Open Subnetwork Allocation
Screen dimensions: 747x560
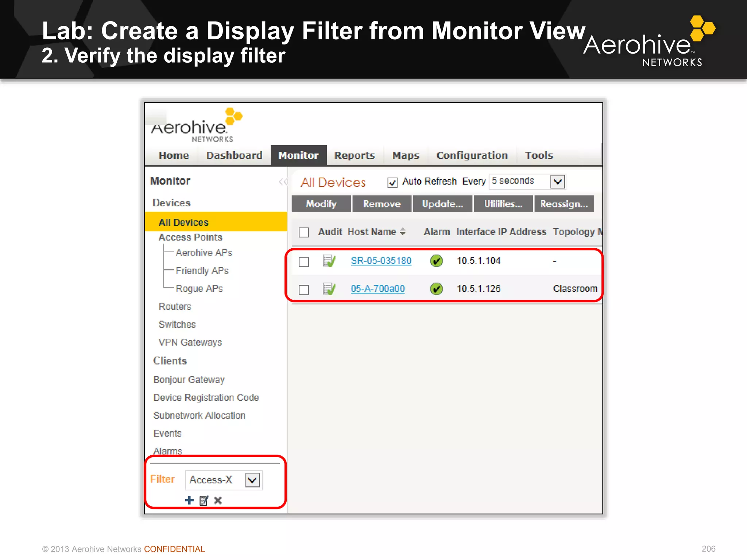199,416
